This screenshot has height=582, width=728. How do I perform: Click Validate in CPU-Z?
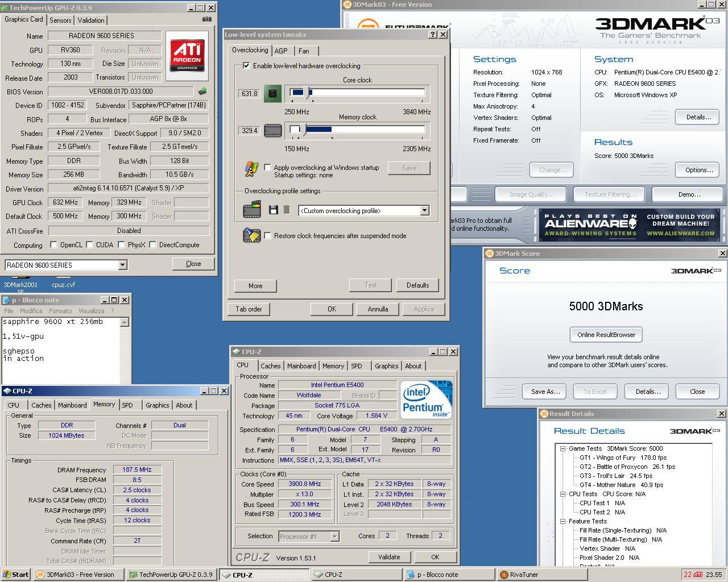[389, 557]
